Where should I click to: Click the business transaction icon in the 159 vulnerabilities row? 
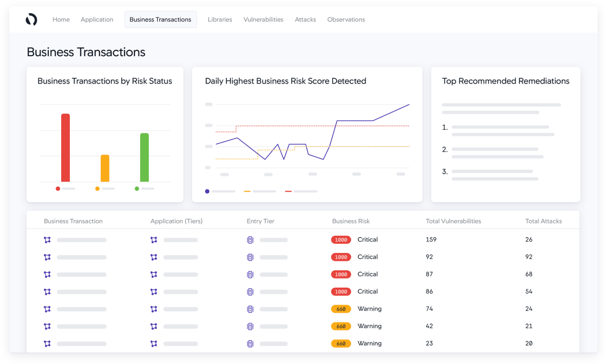tap(47, 240)
